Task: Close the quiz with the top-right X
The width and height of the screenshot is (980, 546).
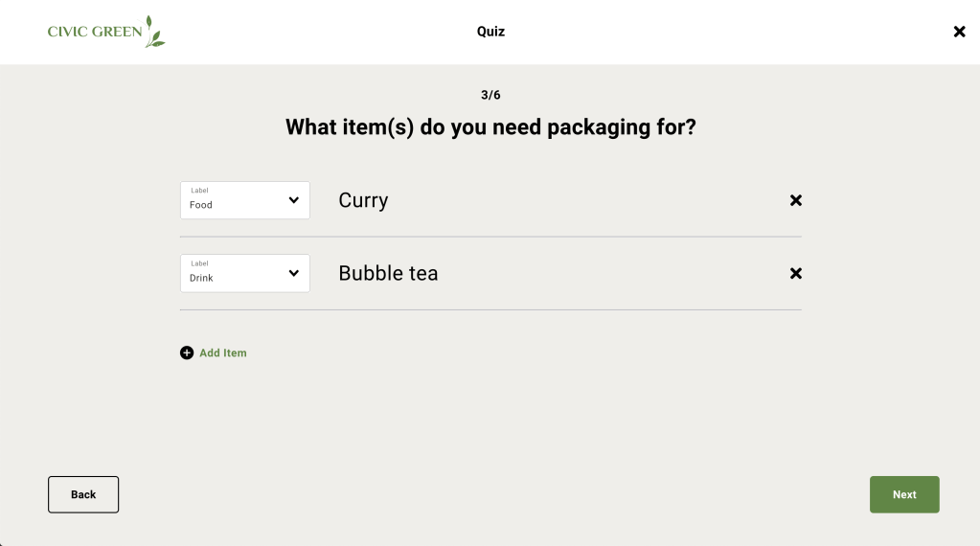Action: point(959,32)
